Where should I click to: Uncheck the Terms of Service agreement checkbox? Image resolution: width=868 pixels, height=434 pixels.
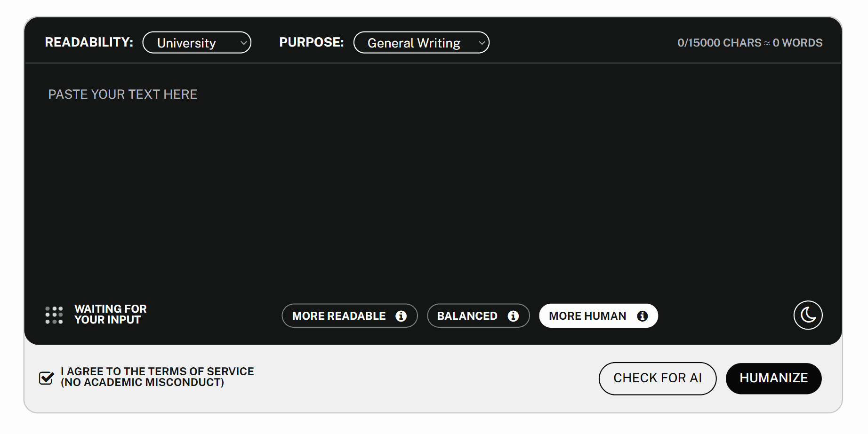[x=46, y=378]
